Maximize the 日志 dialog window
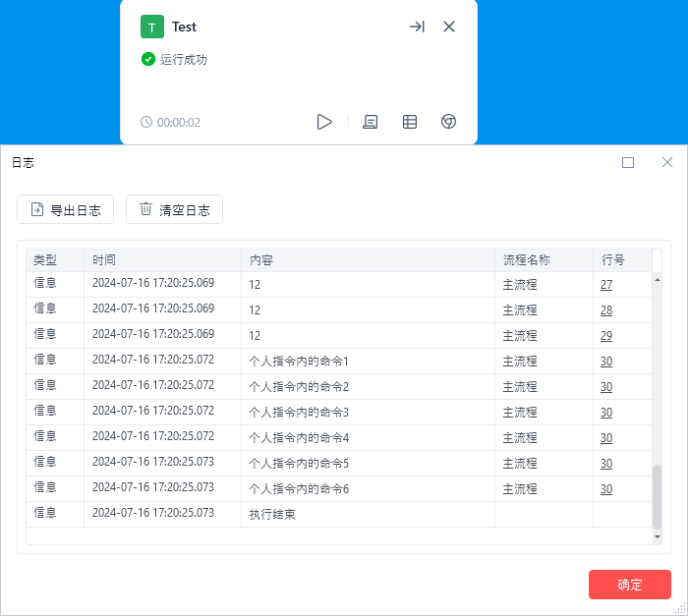 pyautogui.click(x=628, y=163)
